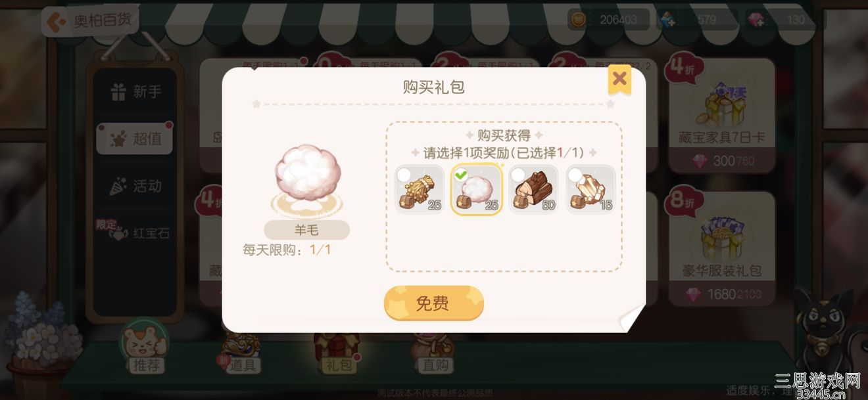The height and width of the screenshot is (400, 868).
Task: Tick the circle checkbox on wheat reward
Action: (x=404, y=175)
